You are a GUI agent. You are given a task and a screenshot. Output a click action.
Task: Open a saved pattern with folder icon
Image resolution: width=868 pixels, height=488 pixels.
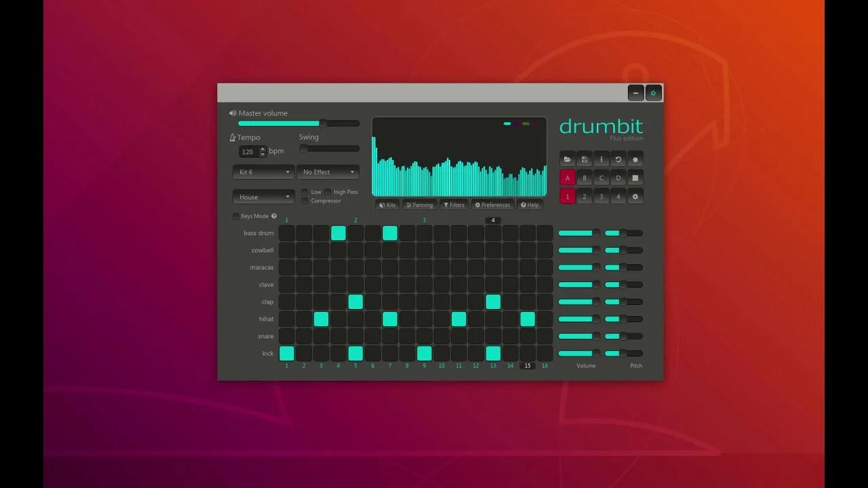point(568,160)
